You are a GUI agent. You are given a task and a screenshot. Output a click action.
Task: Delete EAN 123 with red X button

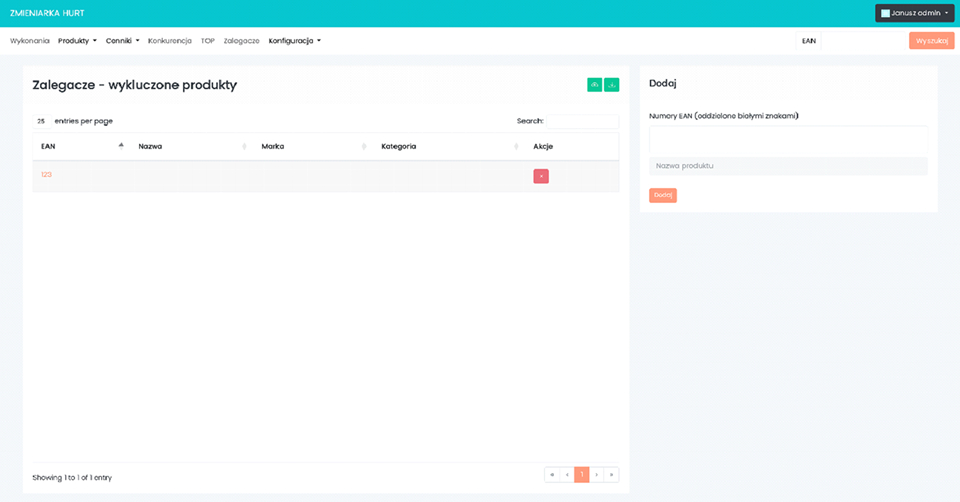click(541, 176)
